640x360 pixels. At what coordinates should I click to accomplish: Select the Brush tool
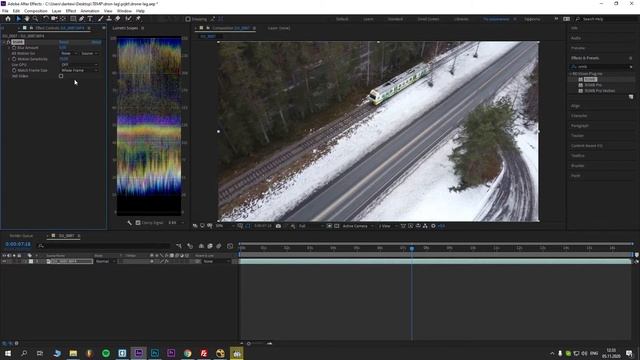(x=100, y=19)
